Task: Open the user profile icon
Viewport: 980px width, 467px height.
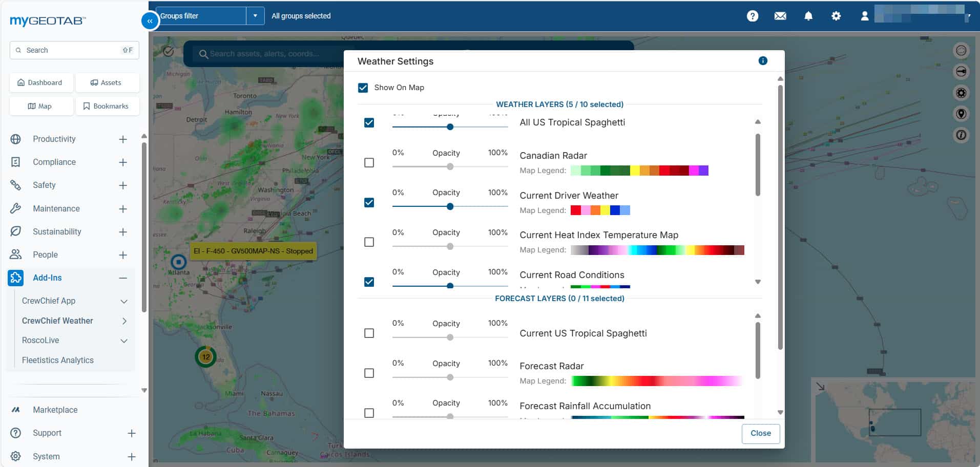Action: [865, 16]
